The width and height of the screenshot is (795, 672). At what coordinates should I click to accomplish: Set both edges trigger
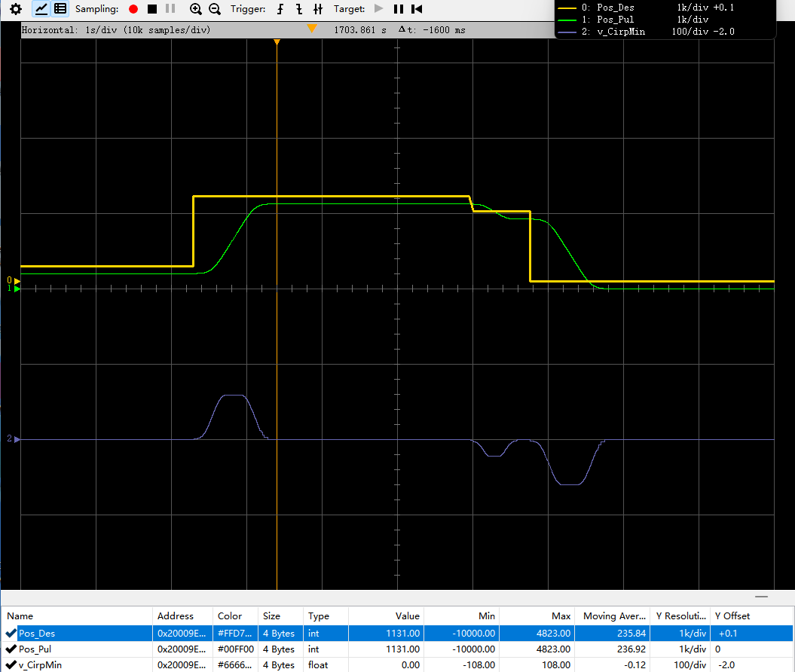click(318, 9)
